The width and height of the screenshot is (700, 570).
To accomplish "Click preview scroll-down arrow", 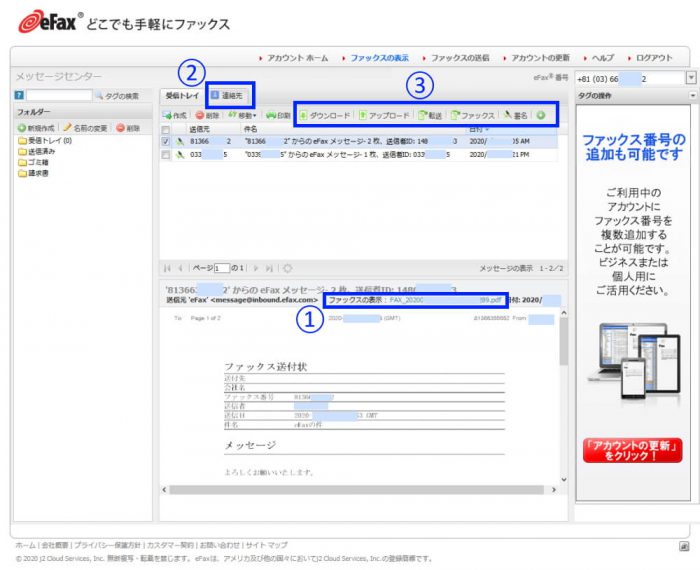I will coord(563,480).
